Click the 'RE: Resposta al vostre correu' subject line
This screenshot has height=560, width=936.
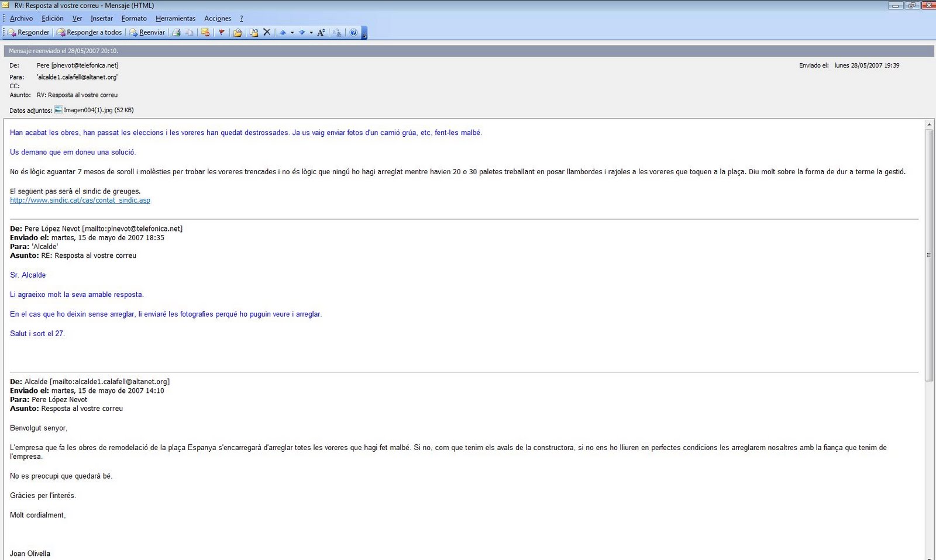coord(89,255)
